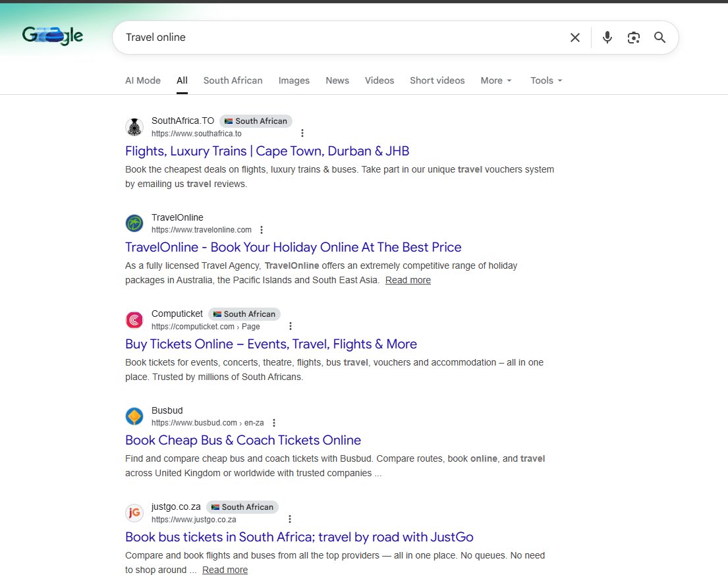Open the Google logo homepage link
Viewport: 728px width, 575px height.
[x=53, y=36]
